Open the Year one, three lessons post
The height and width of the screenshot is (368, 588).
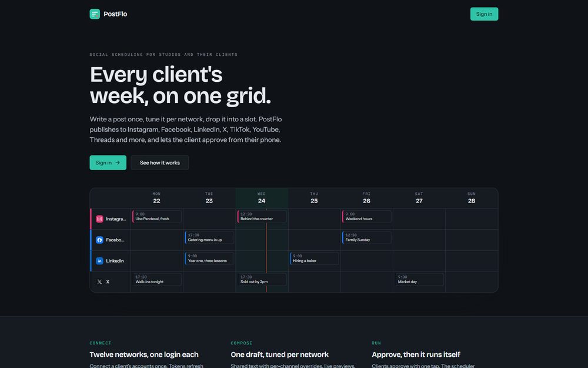point(209,258)
